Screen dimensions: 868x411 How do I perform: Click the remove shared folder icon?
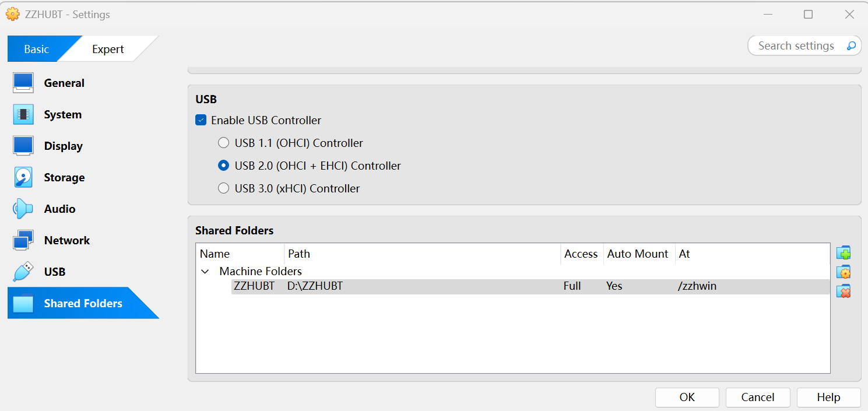843,291
